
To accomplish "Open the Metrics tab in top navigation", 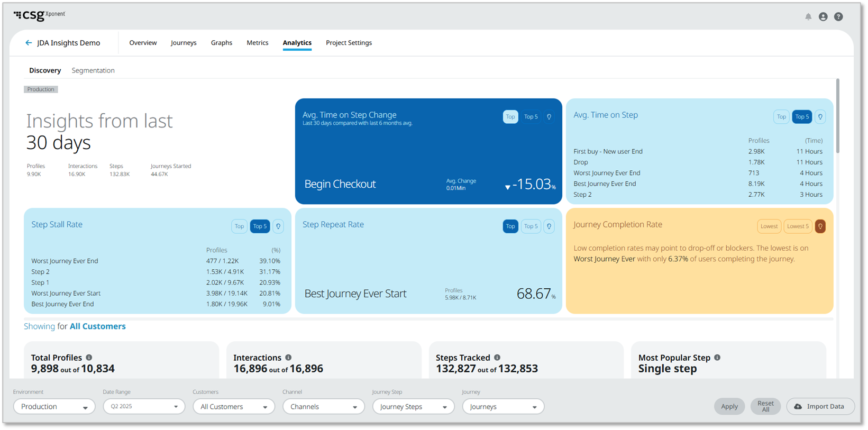I will (x=257, y=43).
